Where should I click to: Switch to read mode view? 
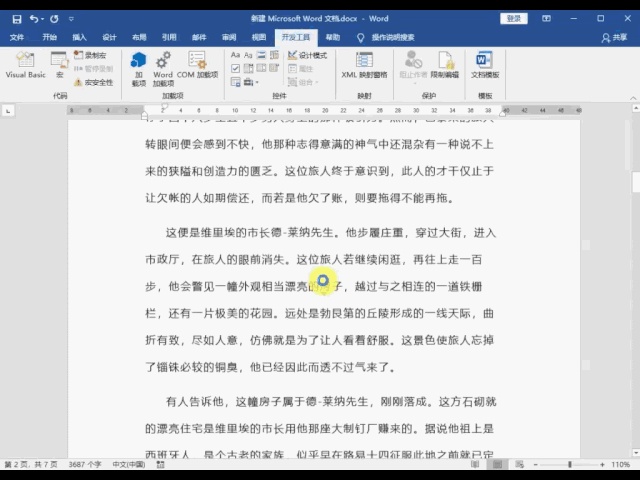pos(475,464)
